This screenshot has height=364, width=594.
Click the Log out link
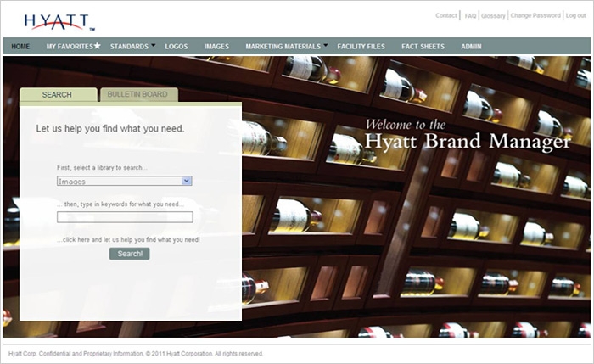click(576, 15)
